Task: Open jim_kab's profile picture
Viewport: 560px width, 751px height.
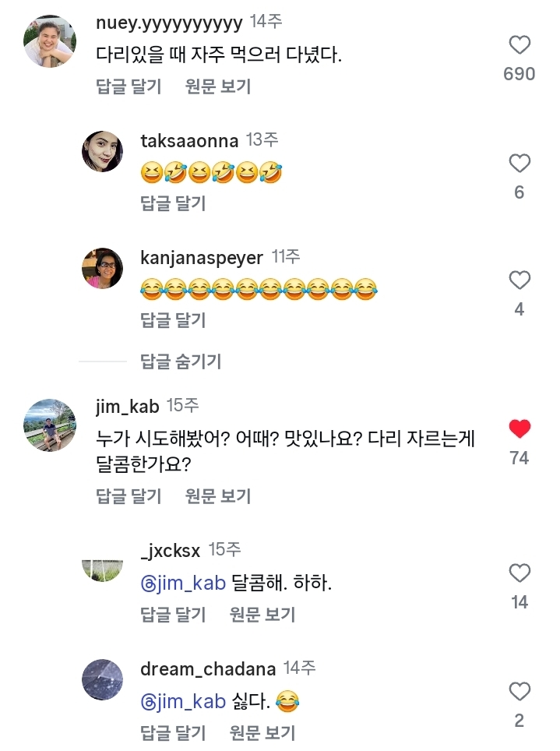Action: point(49,425)
